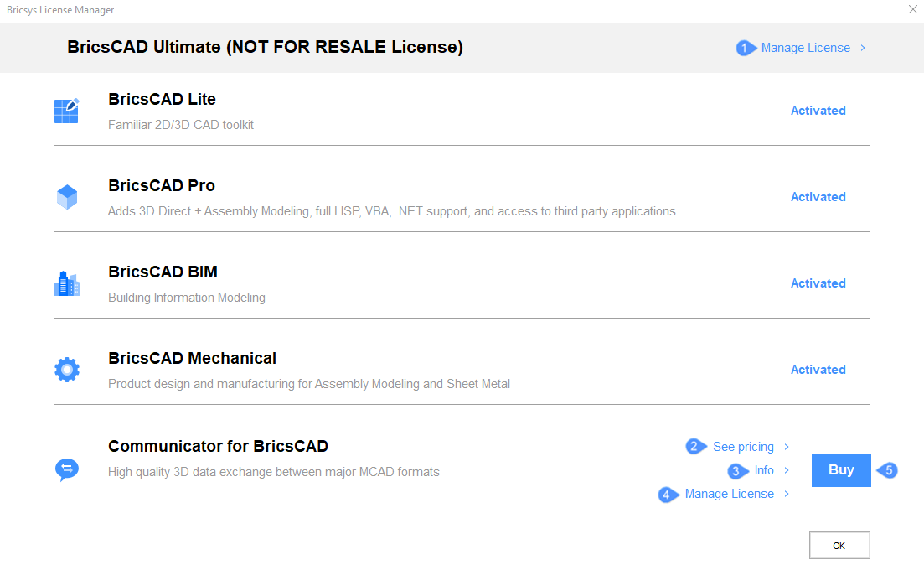Click the BricsCAD Lite grid icon
924x565 pixels.
(66, 111)
